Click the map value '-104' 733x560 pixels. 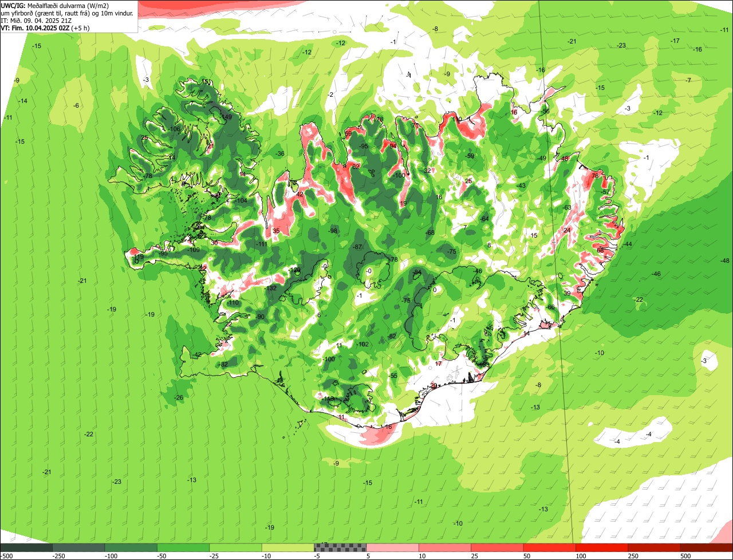tap(241, 200)
